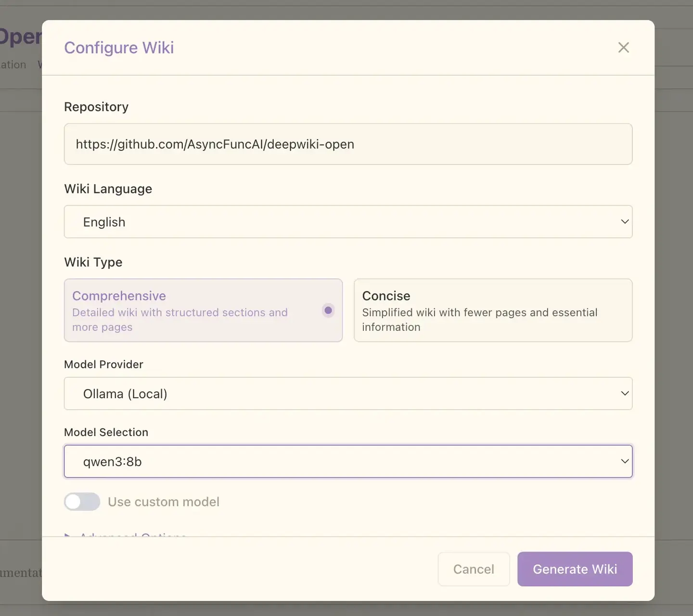Select the Comprehensive wiki type
The width and height of the screenshot is (693, 616).
pos(203,310)
